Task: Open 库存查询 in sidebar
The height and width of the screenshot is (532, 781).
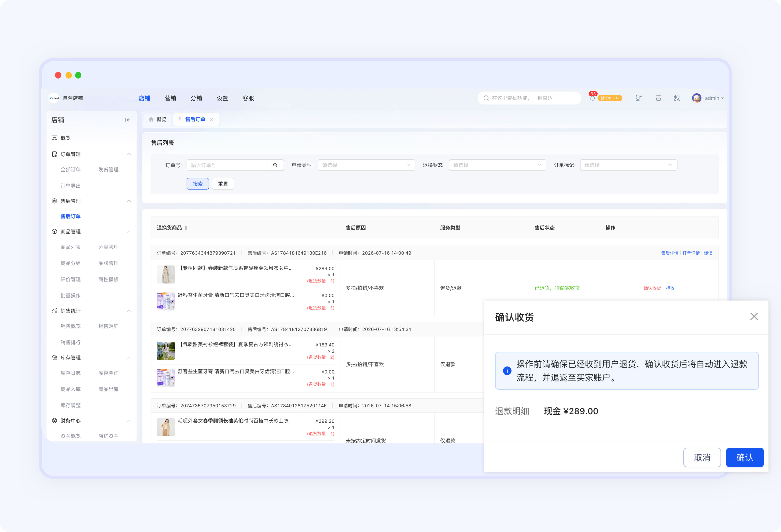Action: 108,373
